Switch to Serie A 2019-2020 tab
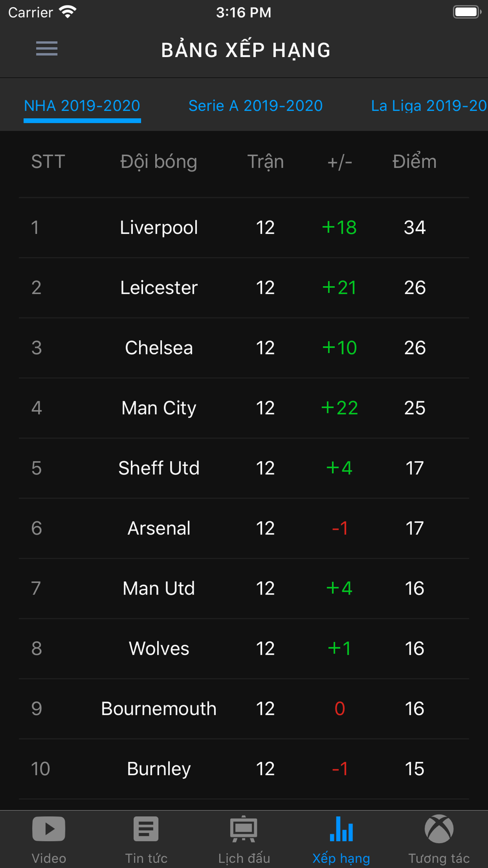This screenshot has width=488, height=868. [x=256, y=106]
